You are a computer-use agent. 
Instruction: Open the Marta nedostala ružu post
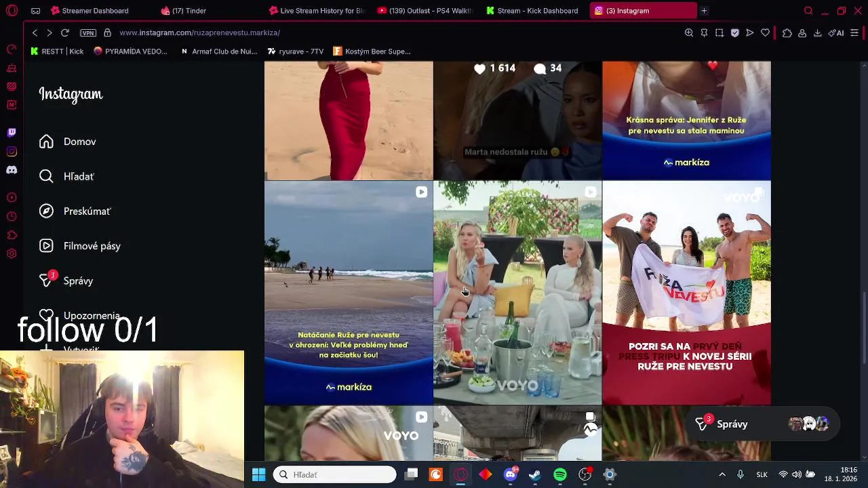click(x=517, y=121)
